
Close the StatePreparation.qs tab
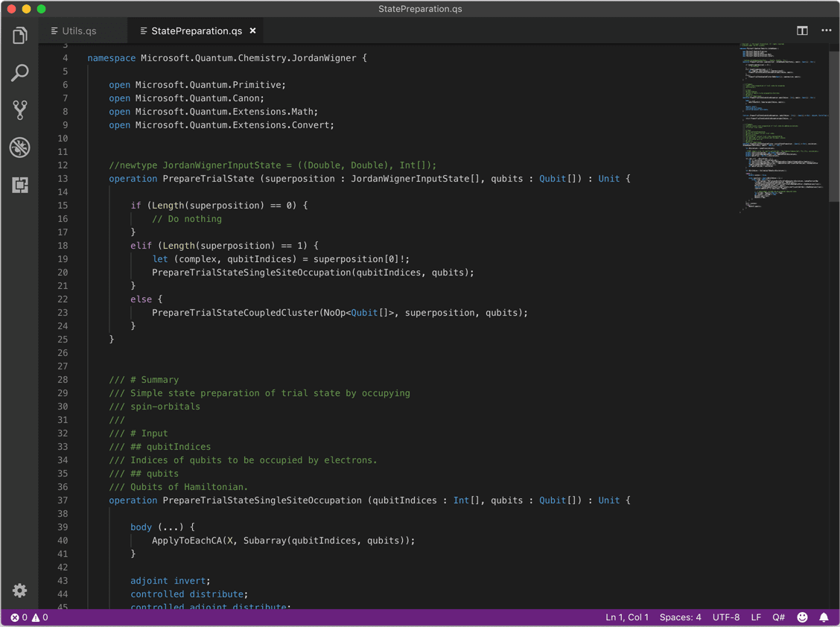[x=253, y=31]
